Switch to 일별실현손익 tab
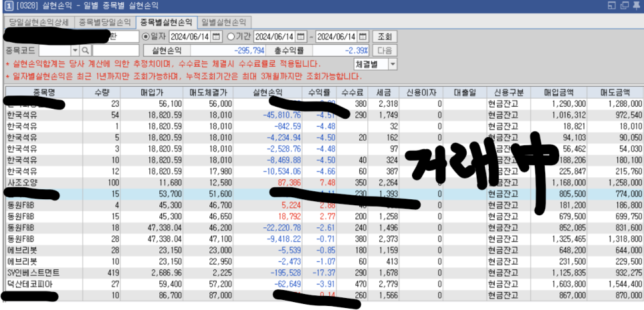The image size is (644, 310). (x=224, y=22)
